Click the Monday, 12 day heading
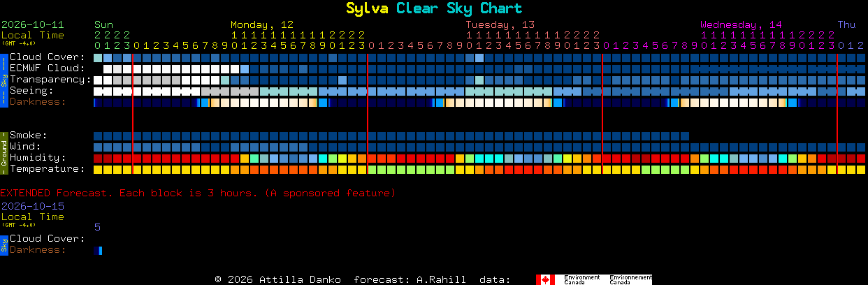Image resolution: width=868 pixels, height=285 pixels. pos(262,24)
